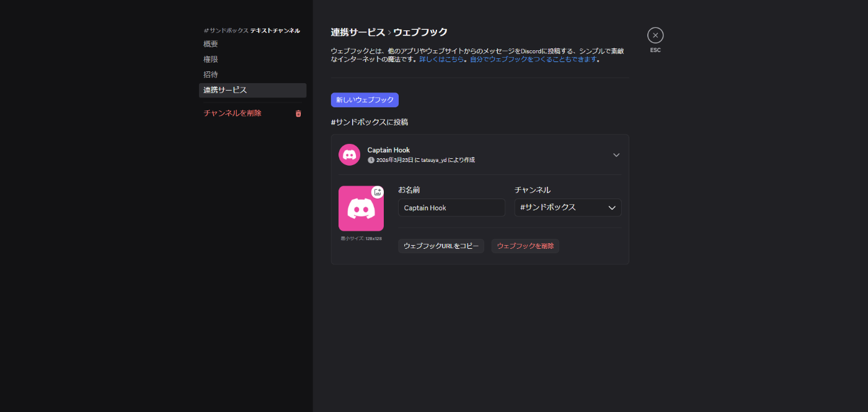
Task: Open 自分でウェブフックをつくることもできます link
Action: [x=533, y=60]
